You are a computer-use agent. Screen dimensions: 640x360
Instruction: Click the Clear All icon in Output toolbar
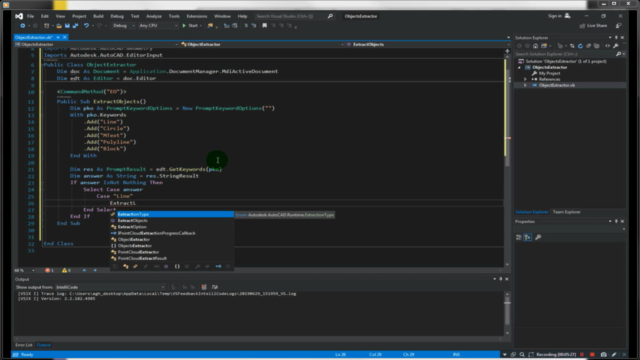pos(204,287)
